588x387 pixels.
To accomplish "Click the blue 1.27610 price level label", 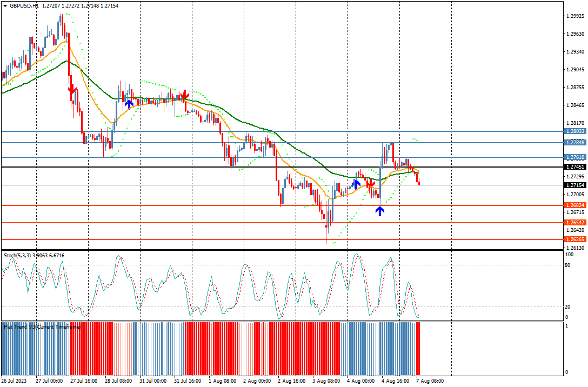I will click(575, 157).
